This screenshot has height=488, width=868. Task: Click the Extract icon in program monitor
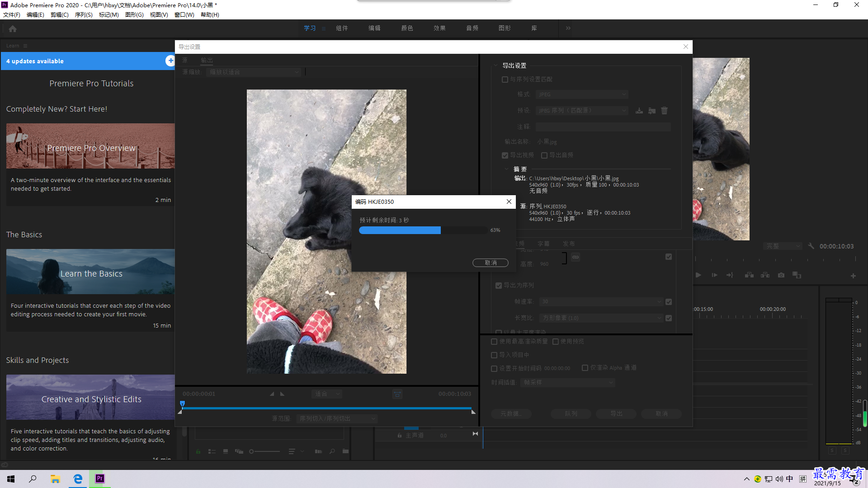(x=765, y=275)
